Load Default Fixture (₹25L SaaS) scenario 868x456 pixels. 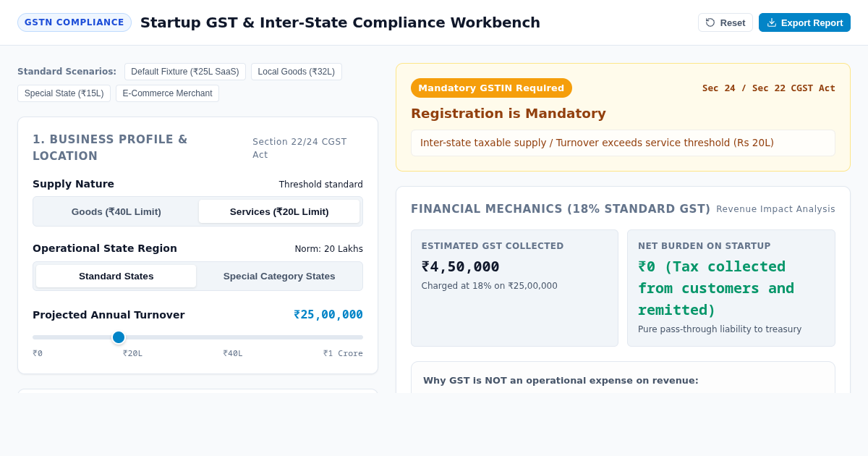pos(185,72)
